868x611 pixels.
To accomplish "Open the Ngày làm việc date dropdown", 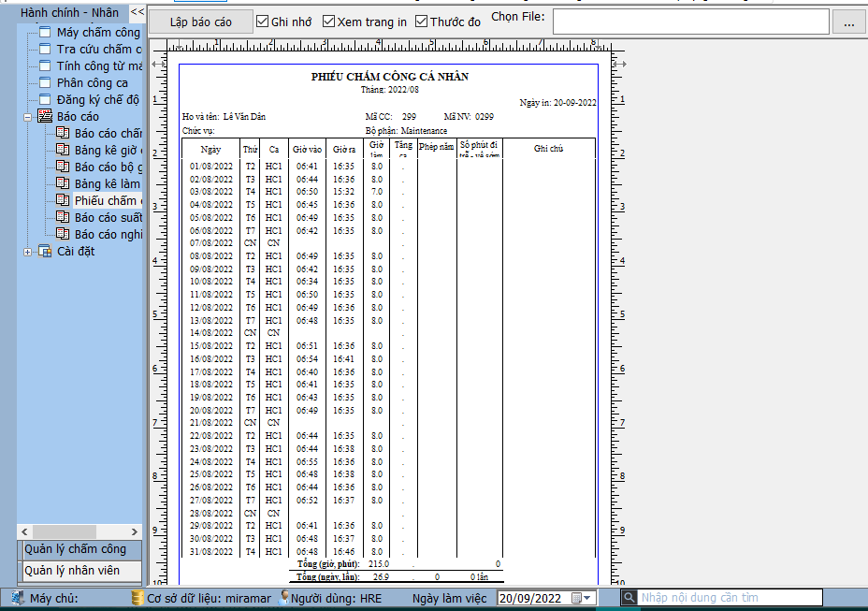I will click(587, 598).
